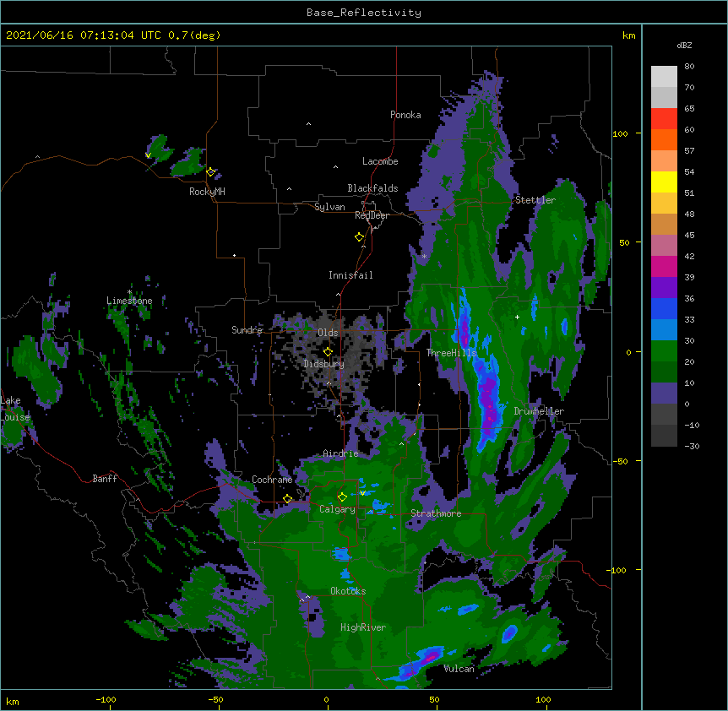
Task: Click the white plus marker north of Drumheller
Action: point(517,317)
